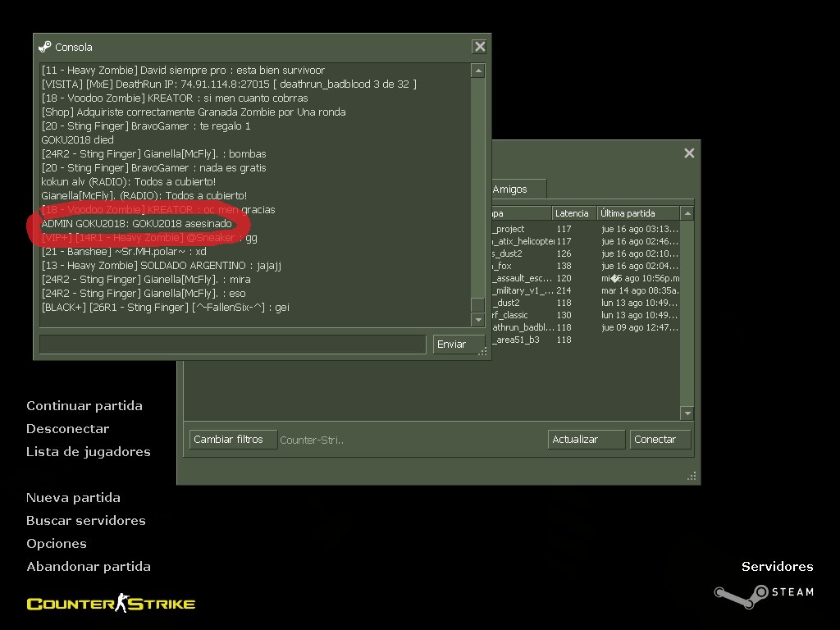Click the console command input field
Image resolution: width=840 pixels, height=630 pixels.
pyautogui.click(x=233, y=344)
